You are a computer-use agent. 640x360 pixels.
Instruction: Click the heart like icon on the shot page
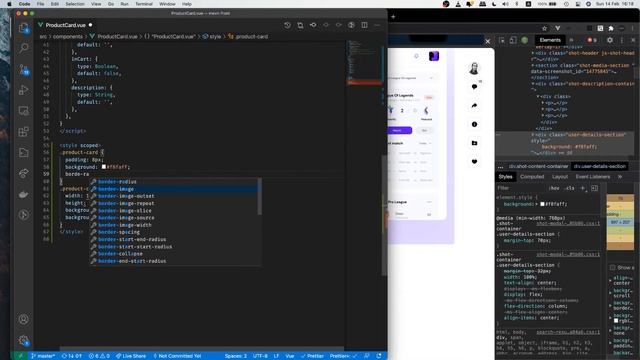(x=474, y=162)
